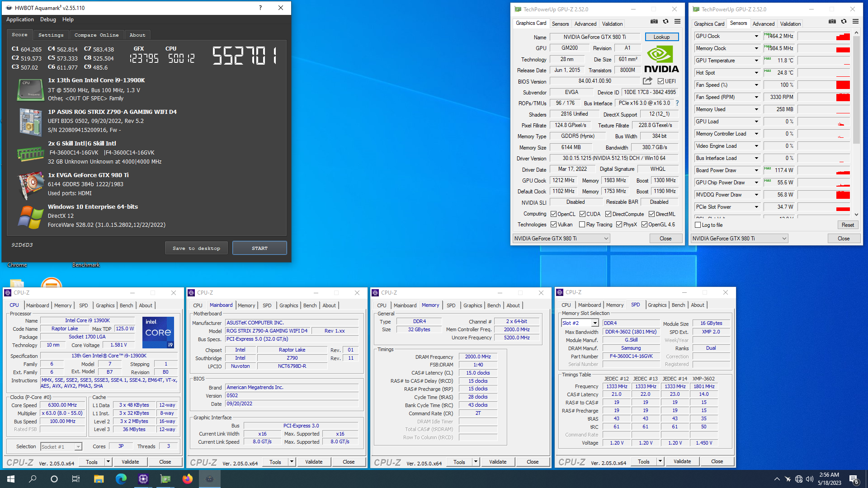Open Task View on the taskbar
This screenshot has height=488, width=868.
(75, 479)
